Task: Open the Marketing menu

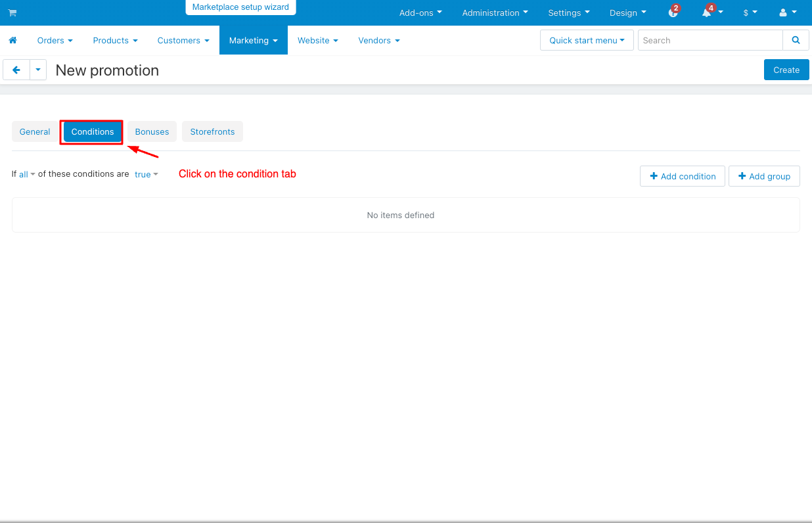Action: (253, 41)
